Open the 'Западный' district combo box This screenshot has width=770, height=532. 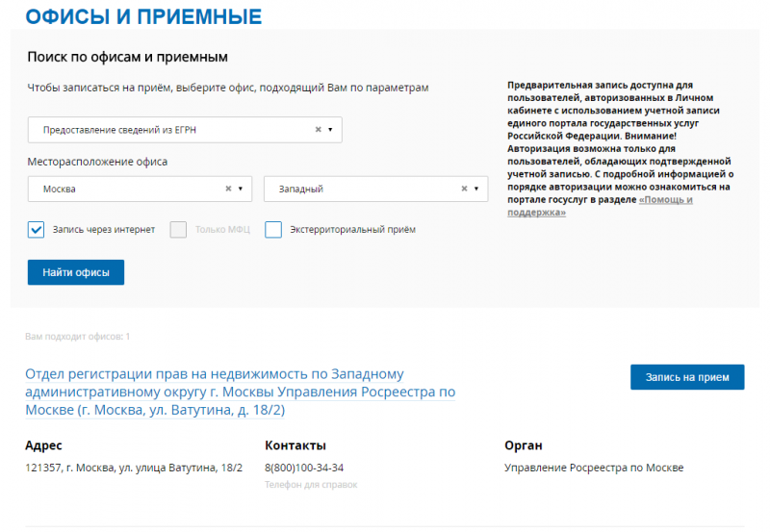click(375, 189)
